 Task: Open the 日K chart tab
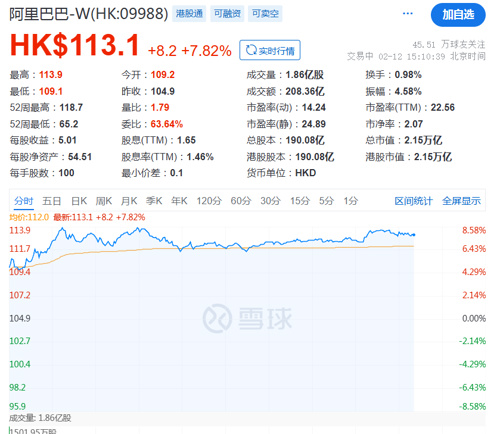[79, 201]
